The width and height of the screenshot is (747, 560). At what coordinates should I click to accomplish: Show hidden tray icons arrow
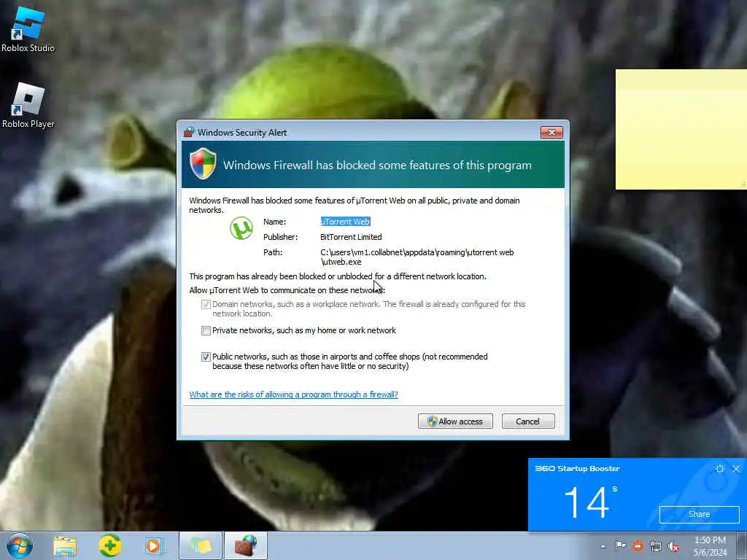(x=603, y=546)
